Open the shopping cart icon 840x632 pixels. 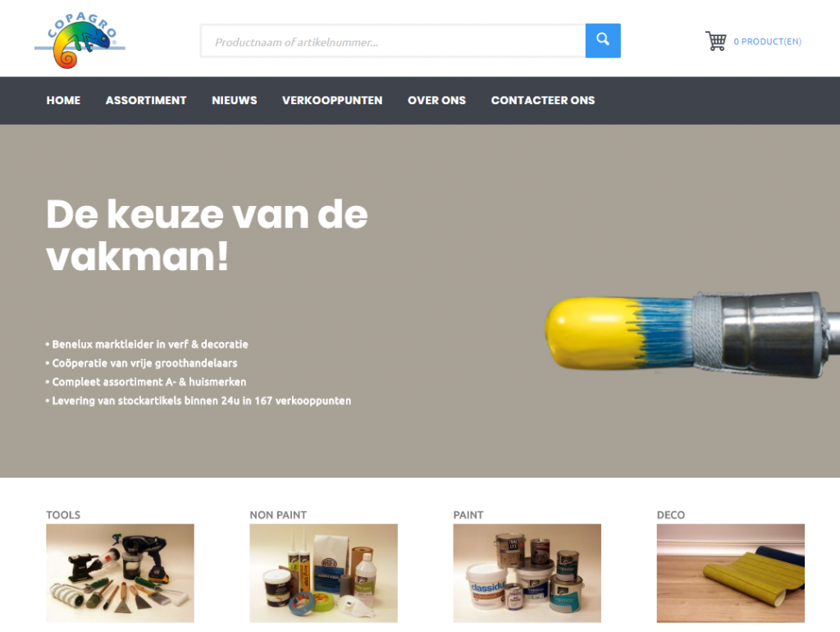[x=715, y=41]
